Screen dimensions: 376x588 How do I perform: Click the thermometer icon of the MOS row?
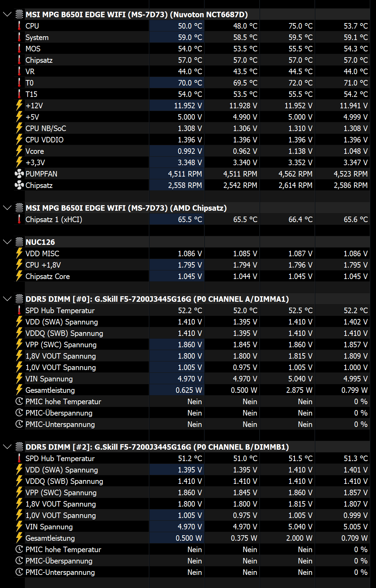tap(19, 48)
